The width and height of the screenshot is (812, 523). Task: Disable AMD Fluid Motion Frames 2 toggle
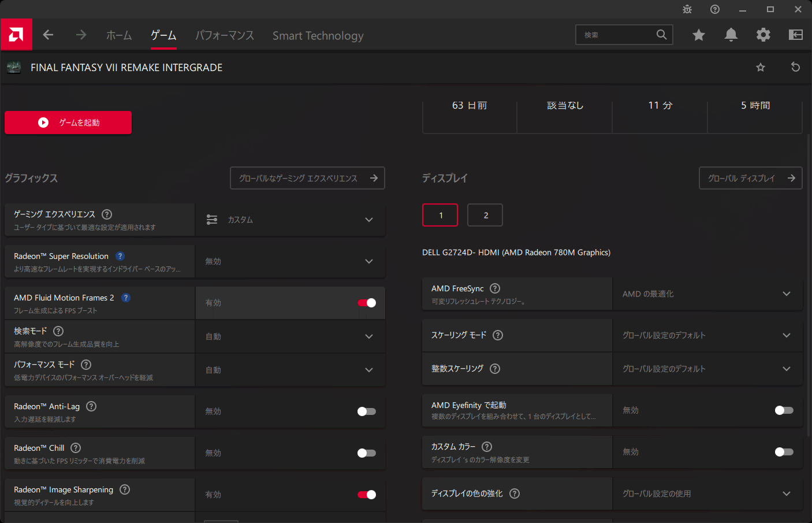pyautogui.click(x=367, y=303)
